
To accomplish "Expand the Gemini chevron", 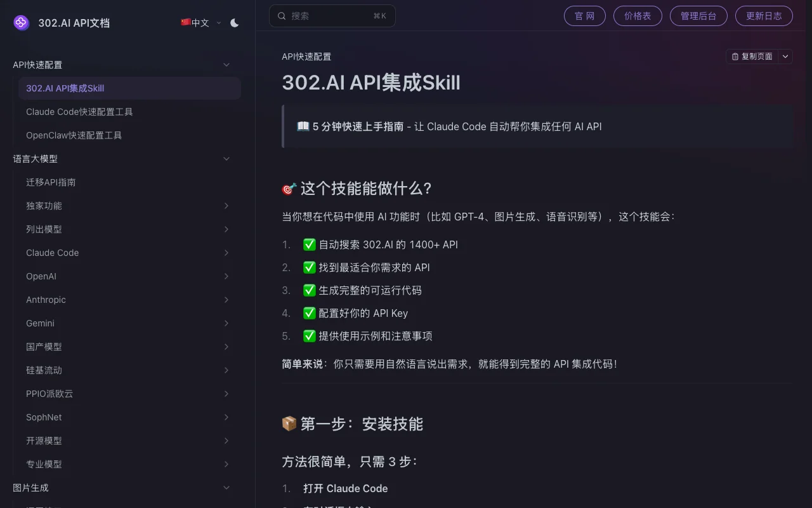I will coord(226,323).
